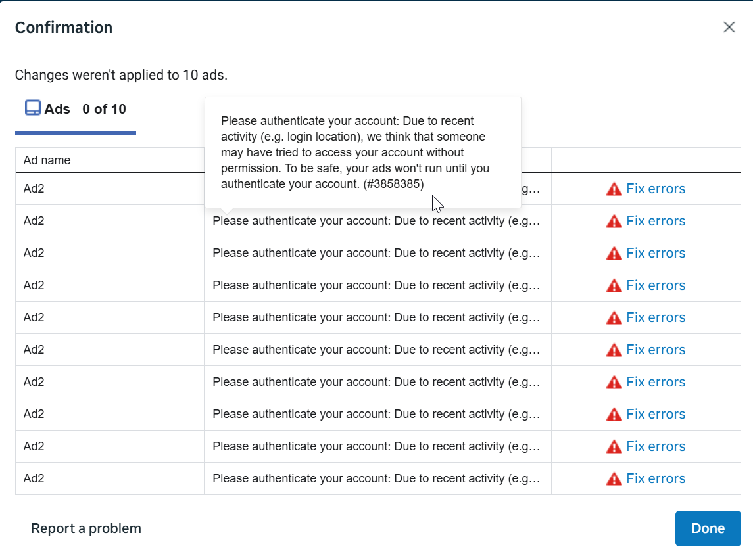Click warning icon in sixth row
This screenshot has width=753, height=560.
(x=614, y=350)
